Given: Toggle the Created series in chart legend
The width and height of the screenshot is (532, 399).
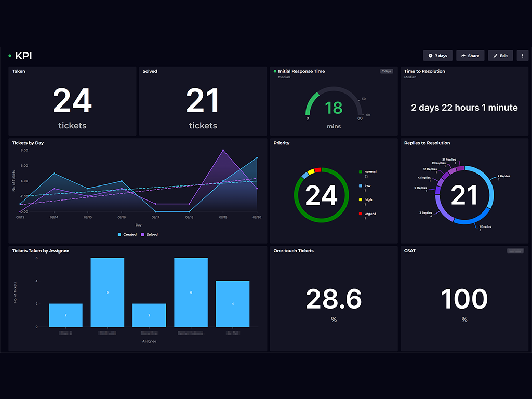Looking at the screenshot, I should tap(127, 235).
